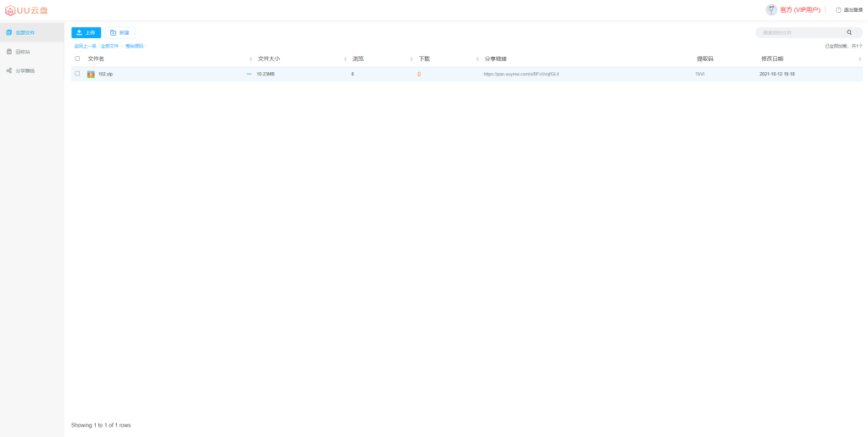Open the file named 102.zip
Viewport: 868px width, 437px height.
tap(105, 74)
